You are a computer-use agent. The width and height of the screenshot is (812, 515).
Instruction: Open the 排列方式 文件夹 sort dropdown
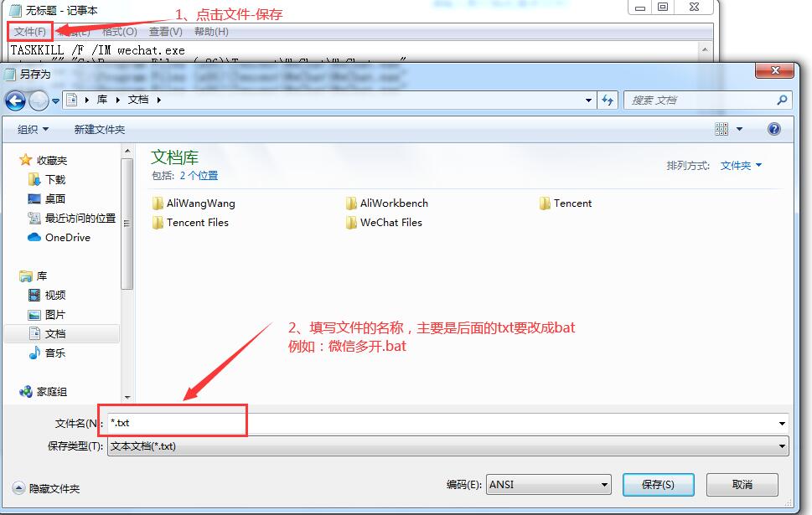(741, 166)
